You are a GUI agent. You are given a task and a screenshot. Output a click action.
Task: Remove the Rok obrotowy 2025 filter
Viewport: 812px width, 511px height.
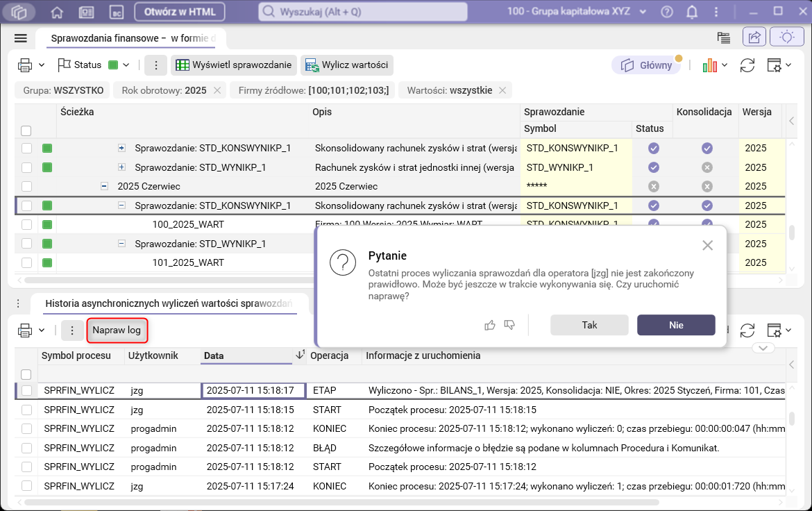[217, 90]
